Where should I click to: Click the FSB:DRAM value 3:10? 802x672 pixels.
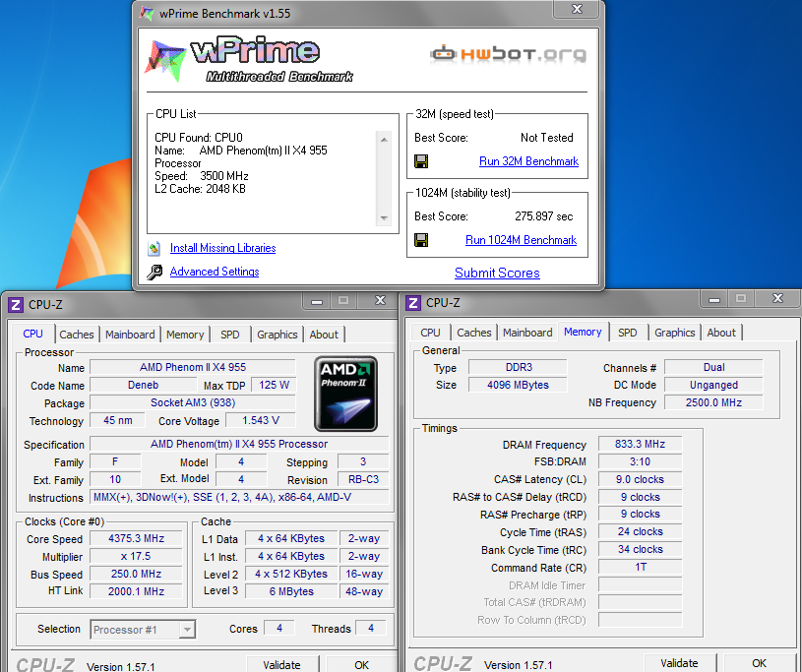tap(640, 461)
